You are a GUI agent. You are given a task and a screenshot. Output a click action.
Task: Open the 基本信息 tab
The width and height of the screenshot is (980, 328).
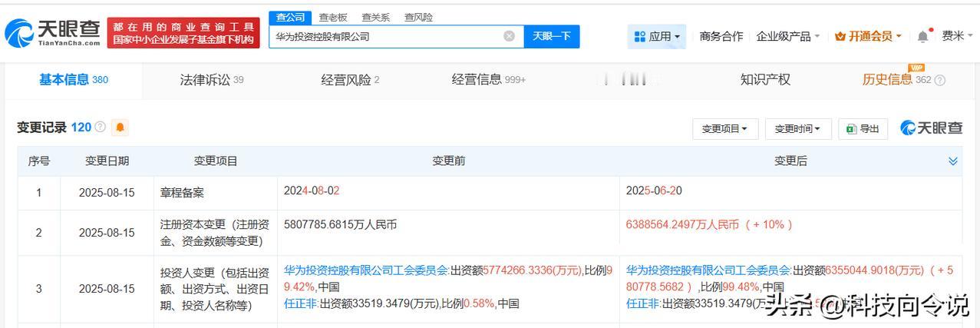74,80
